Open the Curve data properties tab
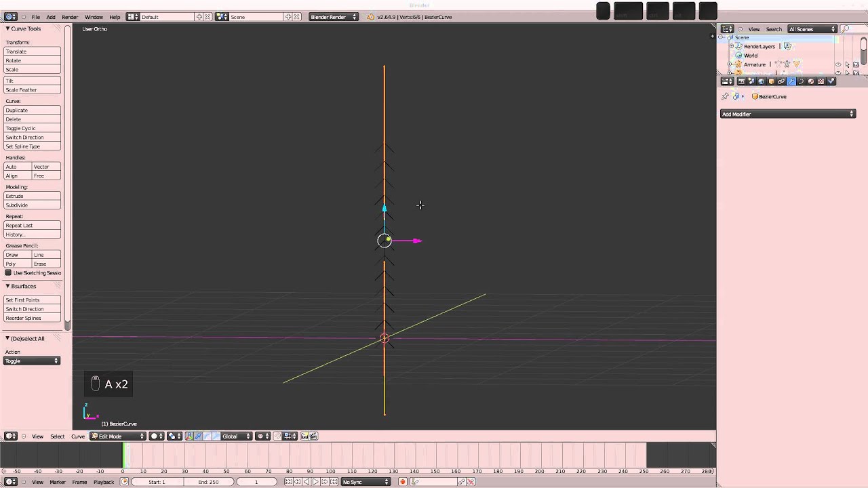The height and width of the screenshot is (488, 868). 801,81
